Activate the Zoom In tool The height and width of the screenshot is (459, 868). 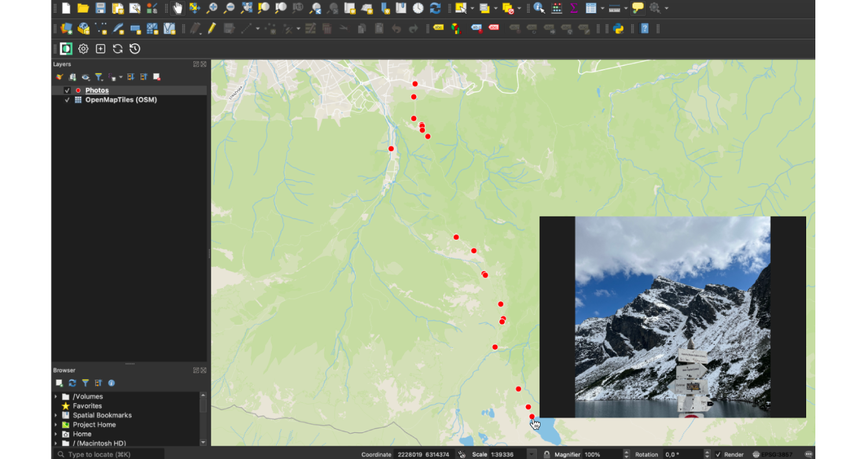coord(213,8)
